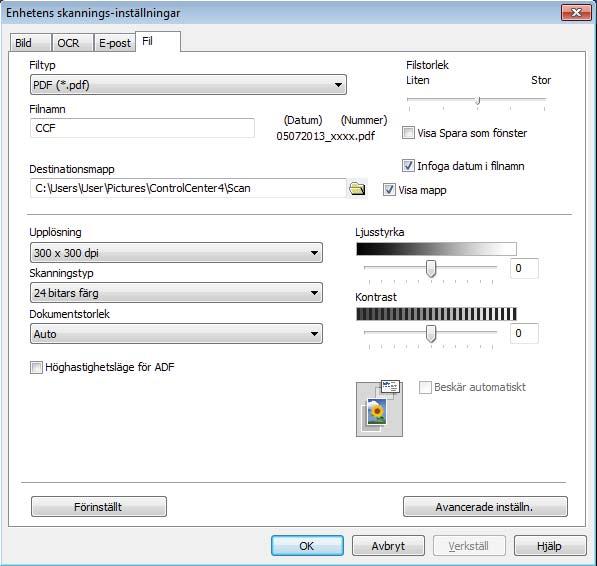Click the Filnamn CCF text field
Image resolution: width=597 pixels, height=566 pixels.
point(142,128)
